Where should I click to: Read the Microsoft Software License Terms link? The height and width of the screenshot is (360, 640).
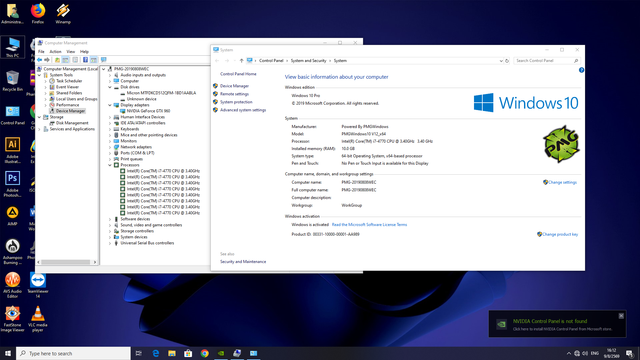(369, 224)
